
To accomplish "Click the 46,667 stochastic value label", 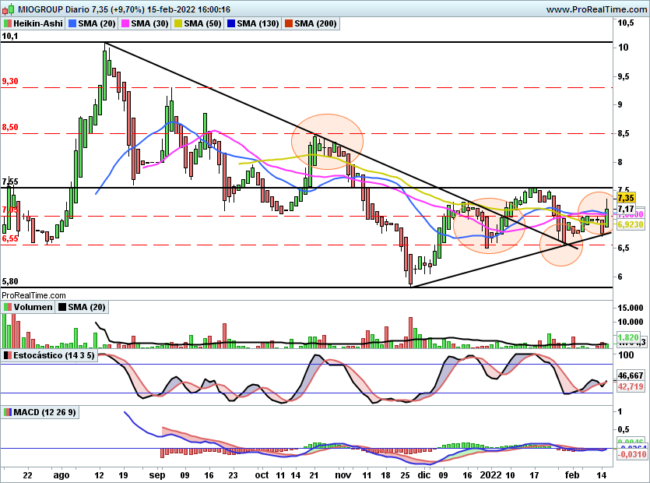I will click(631, 376).
